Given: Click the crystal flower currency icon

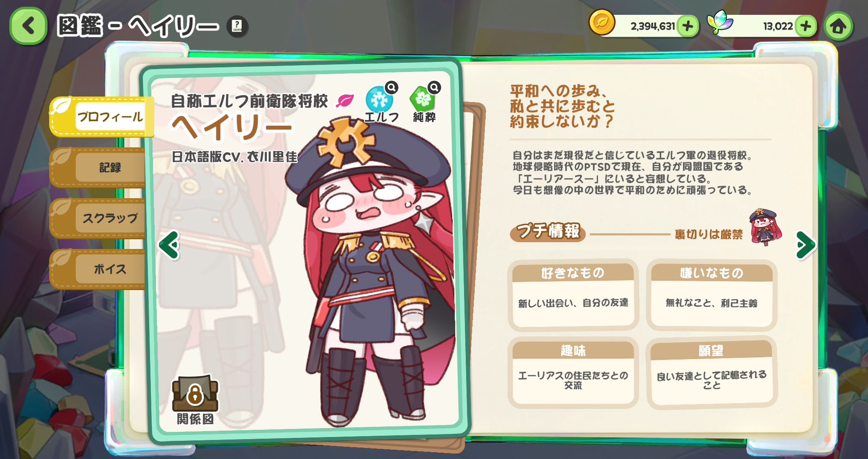Looking at the screenshot, I should tap(720, 22).
